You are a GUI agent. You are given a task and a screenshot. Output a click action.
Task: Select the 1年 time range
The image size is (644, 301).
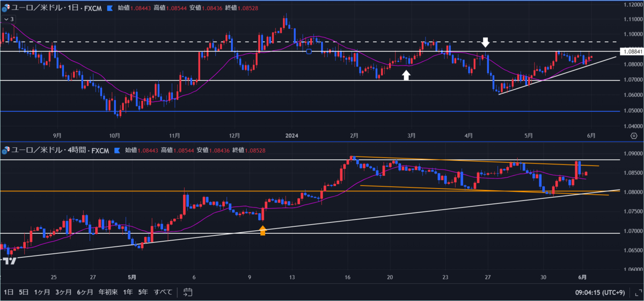pyautogui.click(x=128, y=292)
